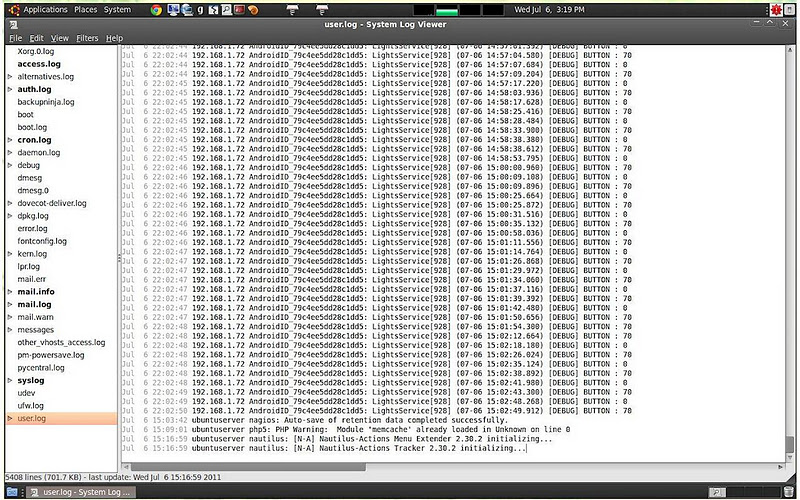Click the status bar '5408 lines (701.7 KB)' text
Viewport: 800px width, 500px height.
click(x=43, y=478)
